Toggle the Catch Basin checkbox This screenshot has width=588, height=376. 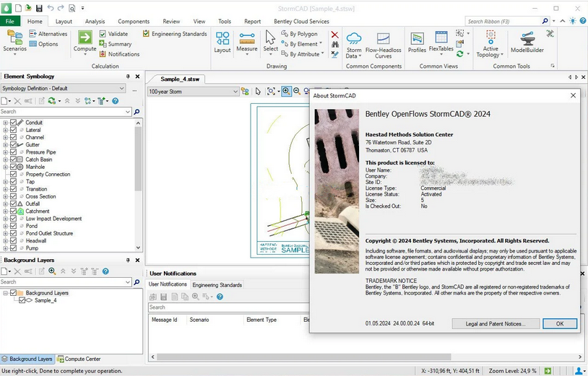pyautogui.click(x=14, y=159)
